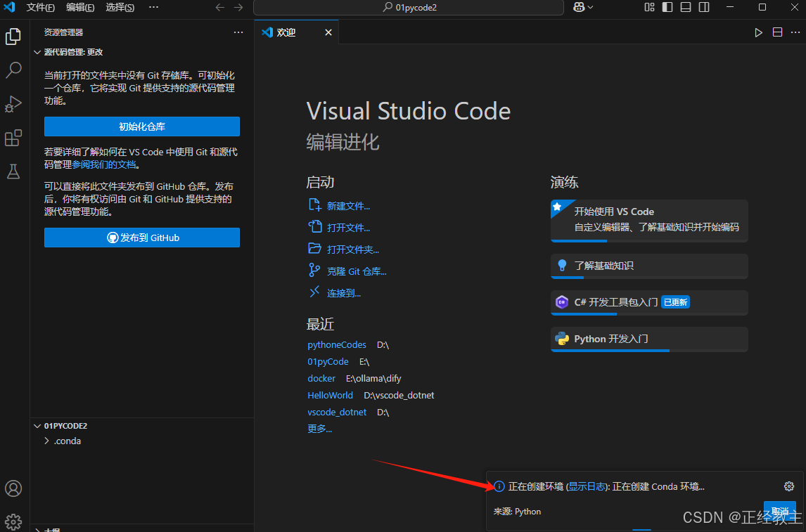Open the 了解基础知识 walkthrough
This screenshot has width=806, height=532.
pos(649,266)
